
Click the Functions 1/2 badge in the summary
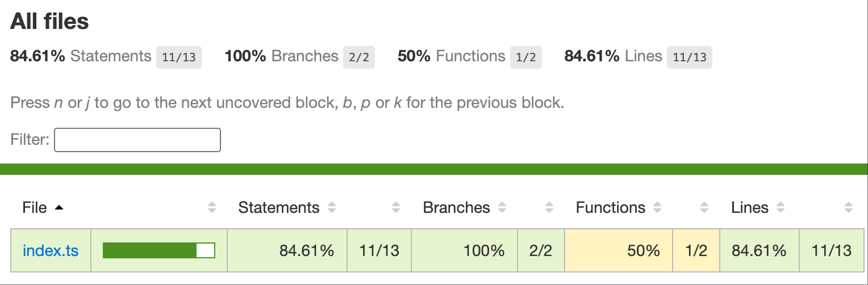(525, 57)
